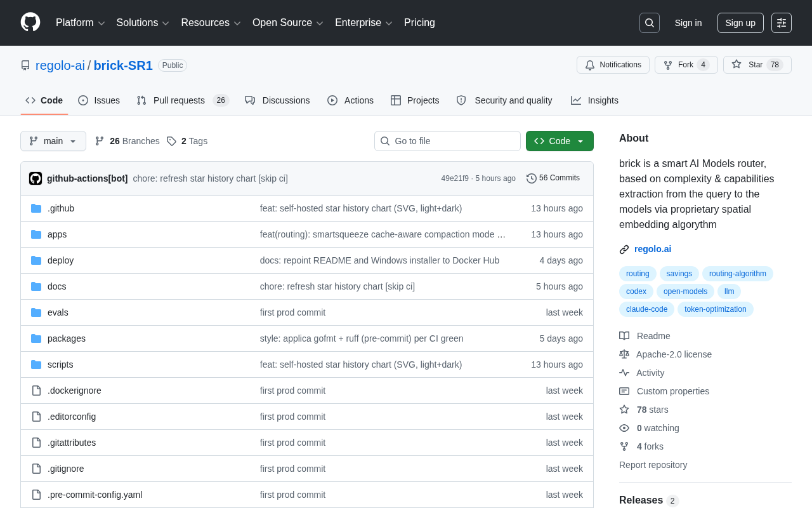The height and width of the screenshot is (508, 812).
Task: Expand the Open Source menu
Action: 288,23
